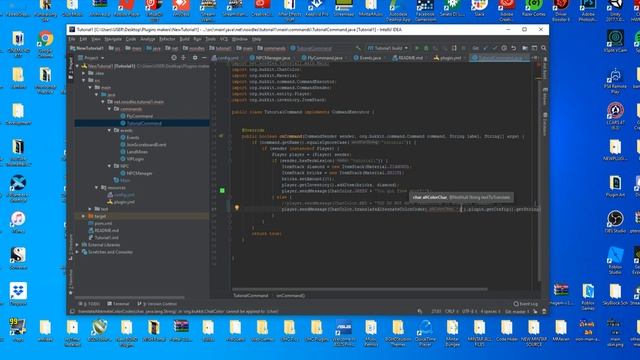This screenshot has height=360, width=640.
Task: Click the Project panel horizontal scrollbar
Action: click(129, 297)
